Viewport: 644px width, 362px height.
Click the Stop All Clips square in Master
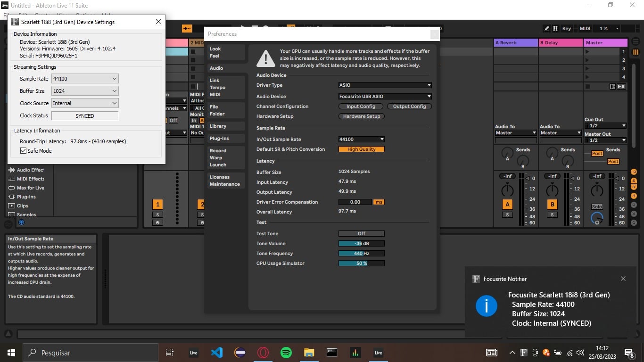(587, 87)
